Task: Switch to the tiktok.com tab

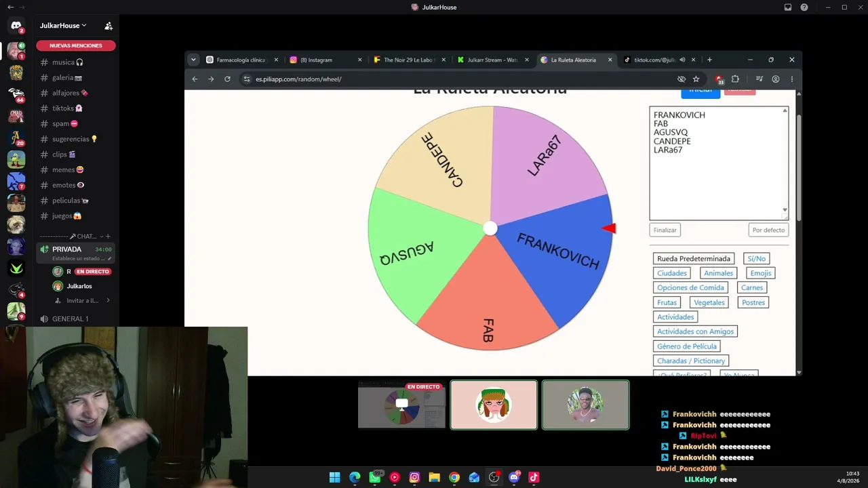Action: click(x=659, y=60)
